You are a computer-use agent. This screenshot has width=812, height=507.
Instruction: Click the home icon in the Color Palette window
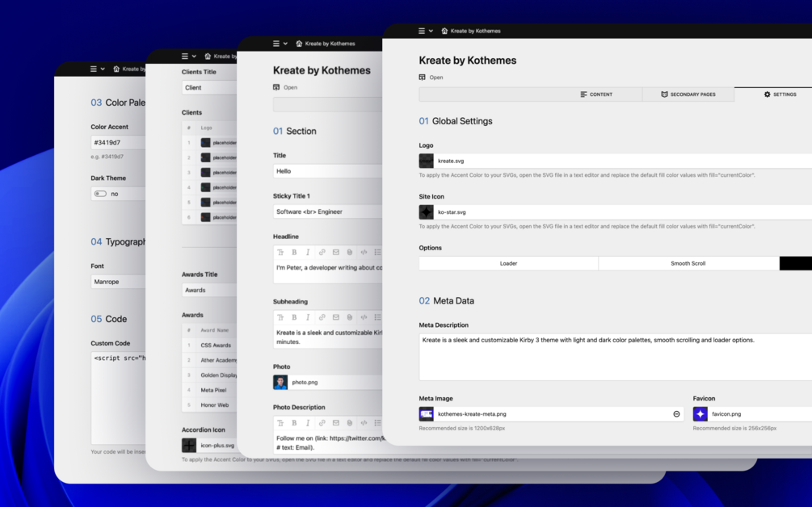coord(116,69)
